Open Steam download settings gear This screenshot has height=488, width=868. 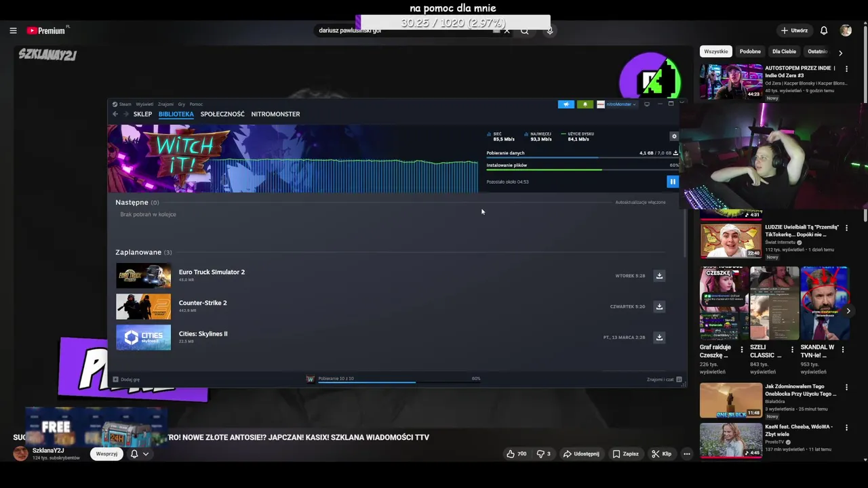(673, 136)
